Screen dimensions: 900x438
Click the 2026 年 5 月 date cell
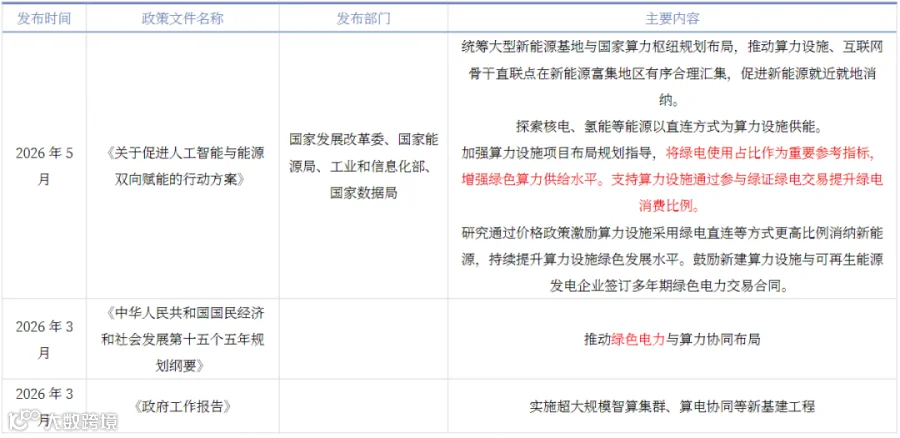(44, 166)
